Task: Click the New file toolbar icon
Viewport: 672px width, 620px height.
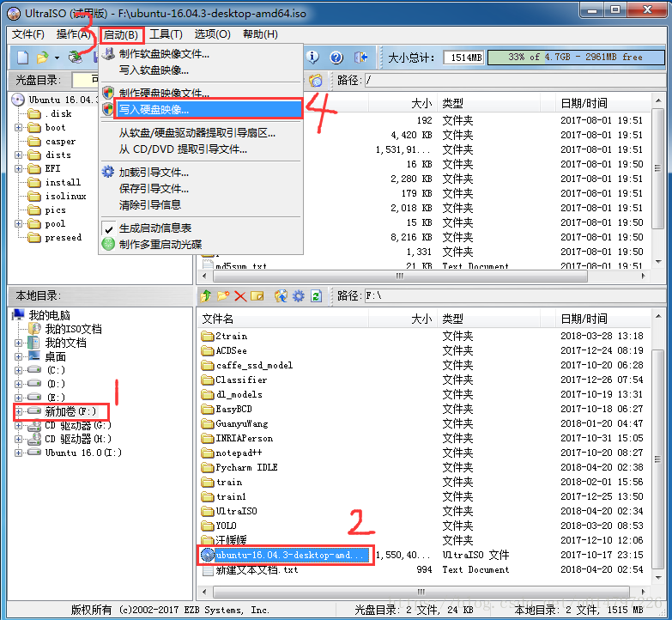Action: (x=22, y=57)
